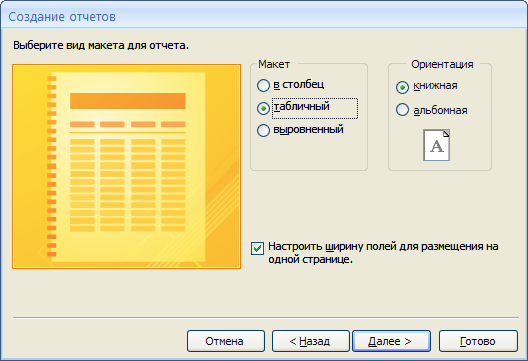The image size is (528, 361).
Task: Click the 'Ориентация' group label
Action: click(442, 64)
